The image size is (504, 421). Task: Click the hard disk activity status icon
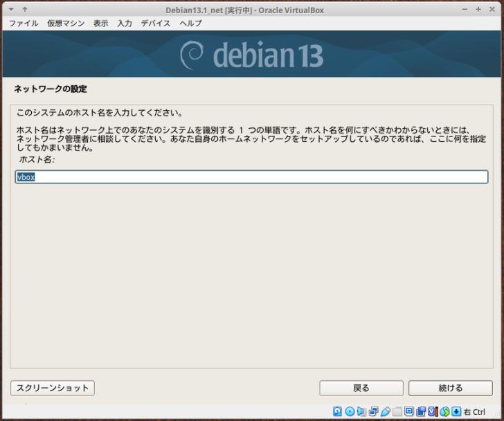coord(338,411)
